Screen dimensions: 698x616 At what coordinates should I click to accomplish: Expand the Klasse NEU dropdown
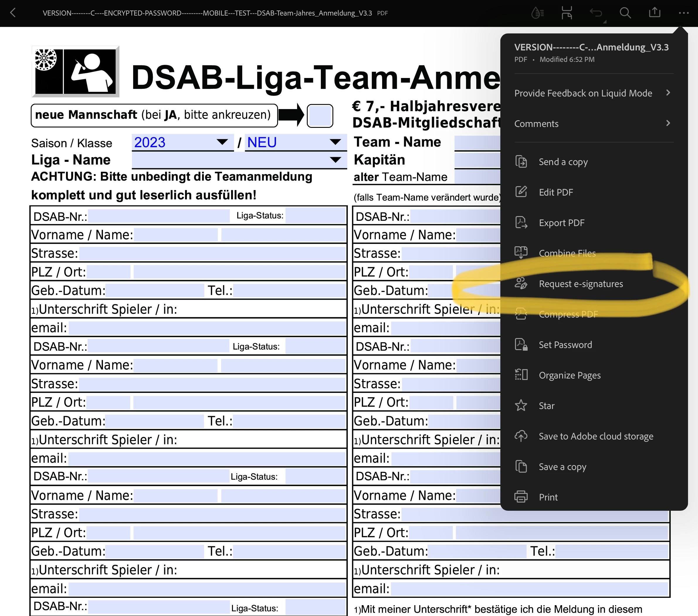pyautogui.click(x=295, y=142)
